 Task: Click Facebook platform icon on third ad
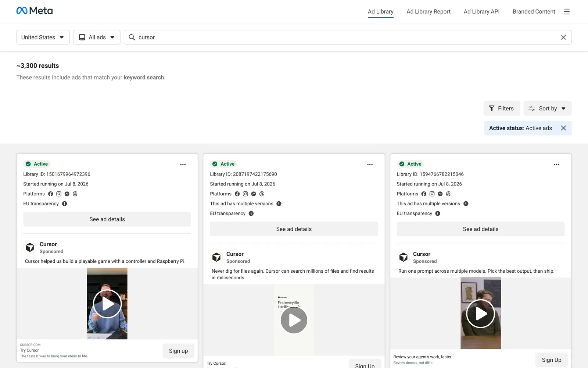point(424,194)
